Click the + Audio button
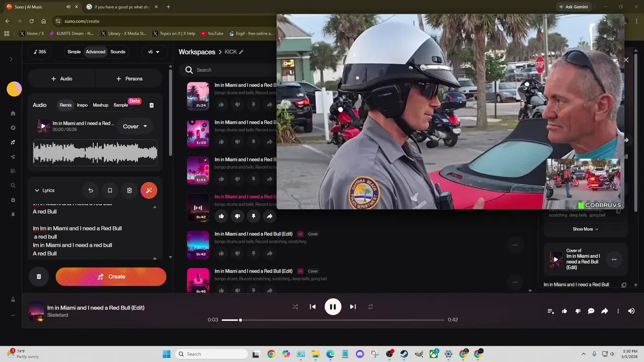This screenshot has height=362, width=644. [61, 78]
